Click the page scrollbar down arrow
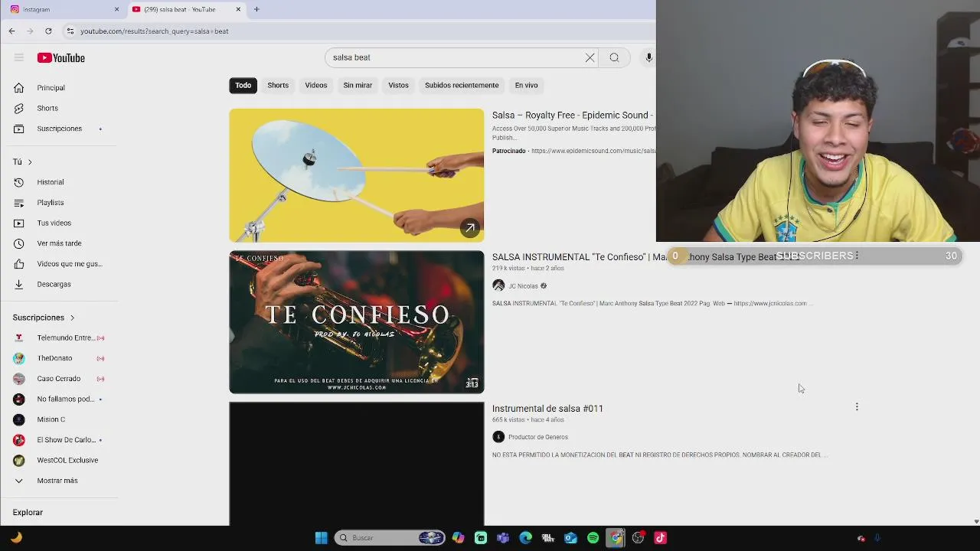This screenshot has height=551, width=980. pos(975,521)
